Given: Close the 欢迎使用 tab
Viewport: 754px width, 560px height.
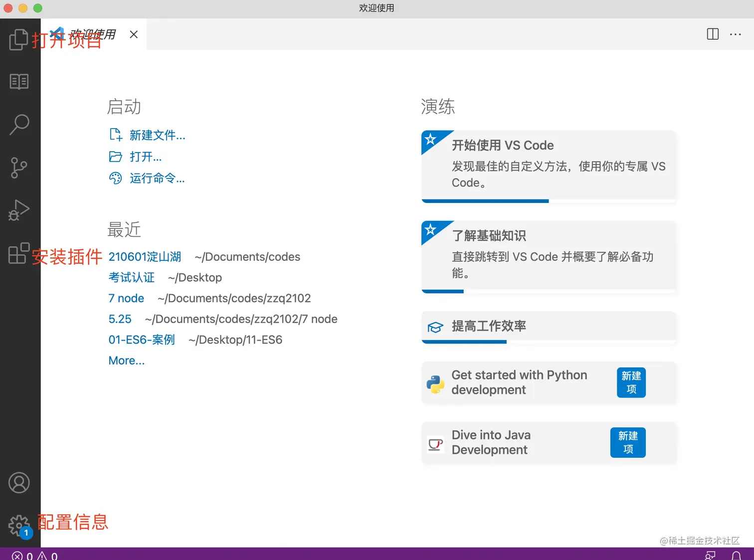Looking at the screenshot, I should (134, 34).
